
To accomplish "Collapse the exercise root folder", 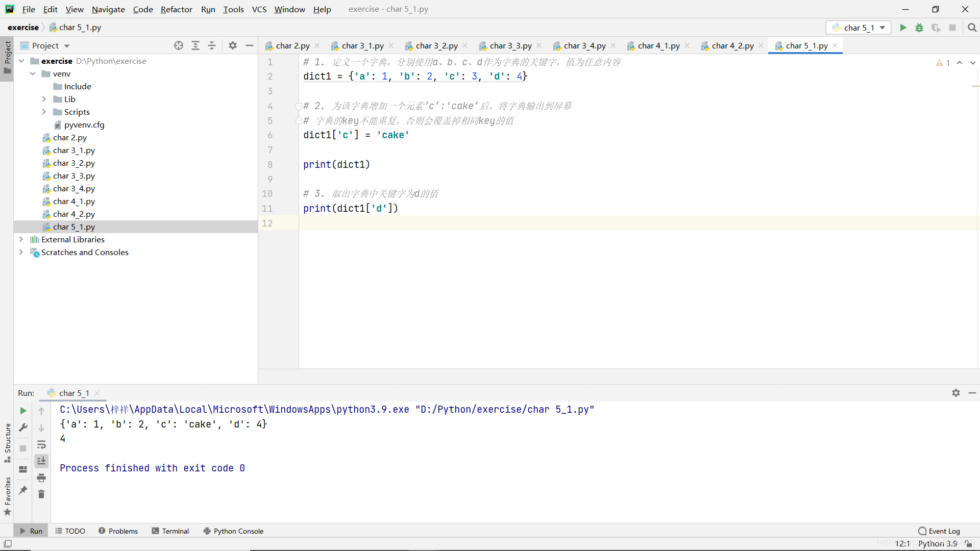I will pyautogui.click(x=21, y=61).
